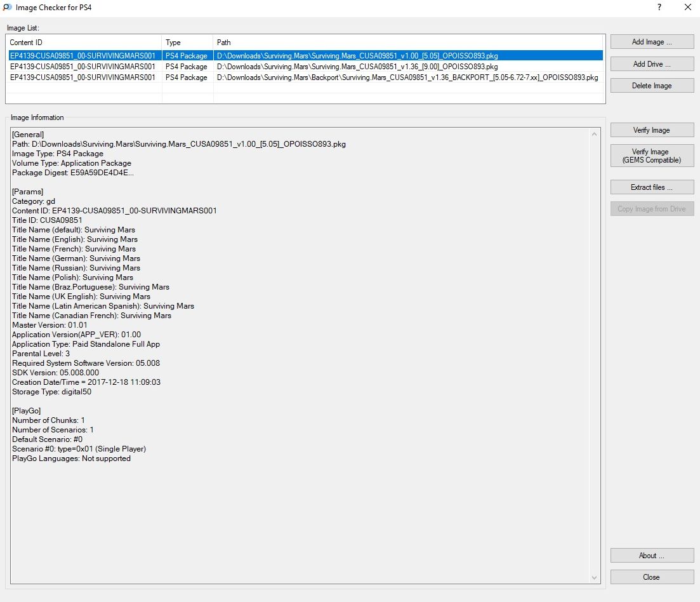
Task: Click the Delete Image button
Action: (652, 86)
